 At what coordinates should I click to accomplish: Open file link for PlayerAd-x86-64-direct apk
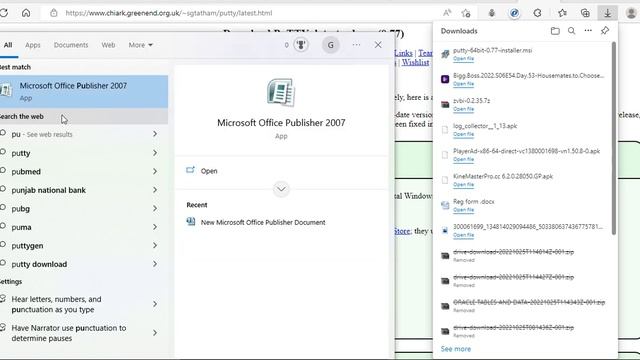(x=463, y=160)
